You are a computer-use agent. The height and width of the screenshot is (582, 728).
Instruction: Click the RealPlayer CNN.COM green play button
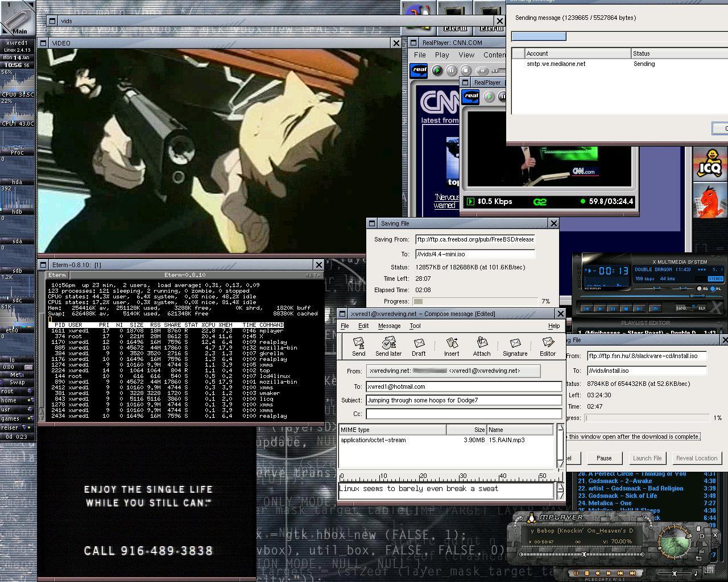pyautogui.click(x=437, y=70)
